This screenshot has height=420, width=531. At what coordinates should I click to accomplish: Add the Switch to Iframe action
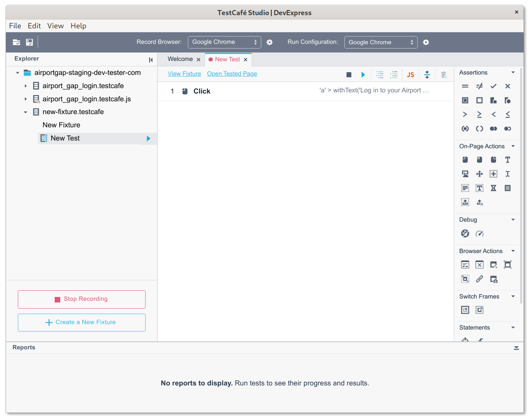tap(465, 310)
